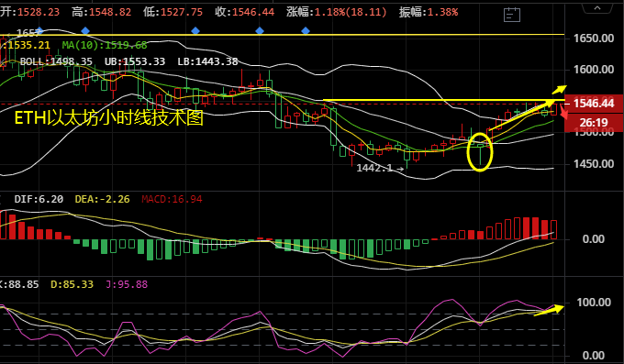The height and width of the screenshot is (364, 624).
Task: Click the magenta J:95.88 KDJ label
Action: (127, 284)
